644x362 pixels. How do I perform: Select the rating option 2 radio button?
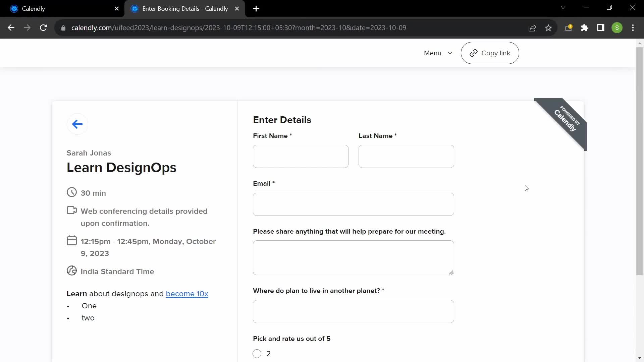257,354
